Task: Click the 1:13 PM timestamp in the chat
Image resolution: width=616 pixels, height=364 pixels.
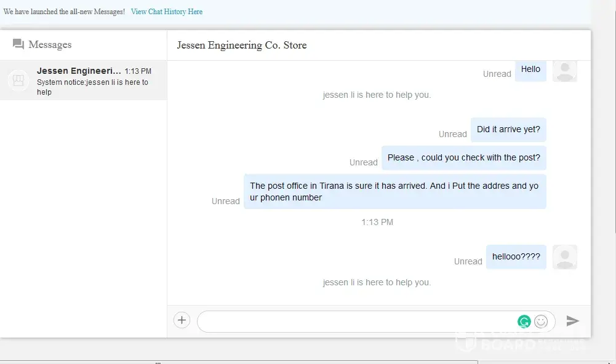Action: 377,222
